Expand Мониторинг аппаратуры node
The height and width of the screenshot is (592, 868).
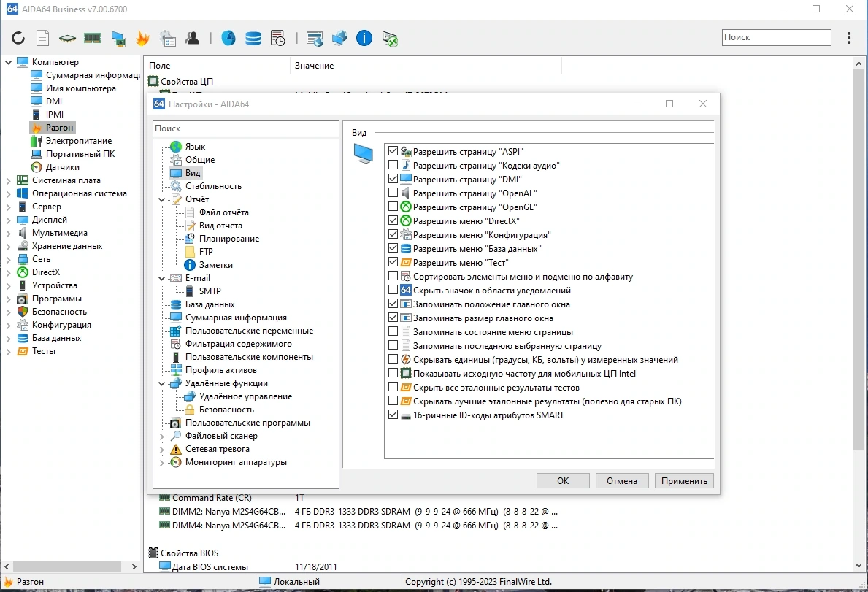point(161,463)
